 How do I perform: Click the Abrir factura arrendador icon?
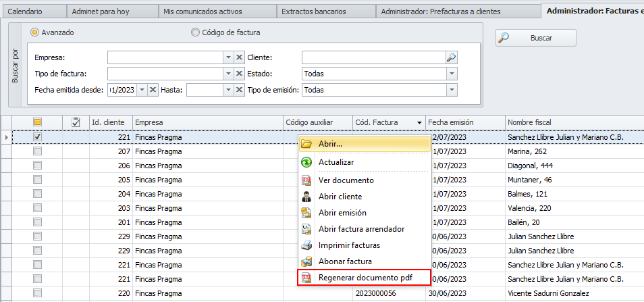pyautogui.click(x=306, y=229)
